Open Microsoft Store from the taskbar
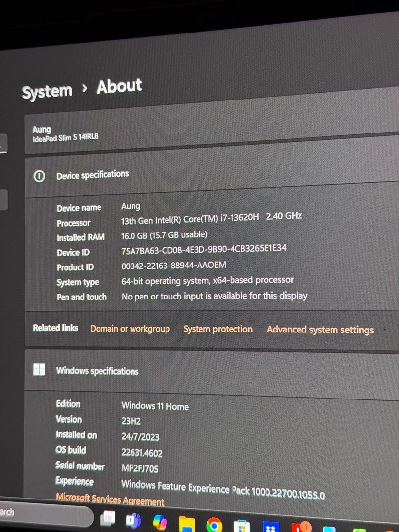The height and width of the screenshot is (532, 399). [242, 526]
